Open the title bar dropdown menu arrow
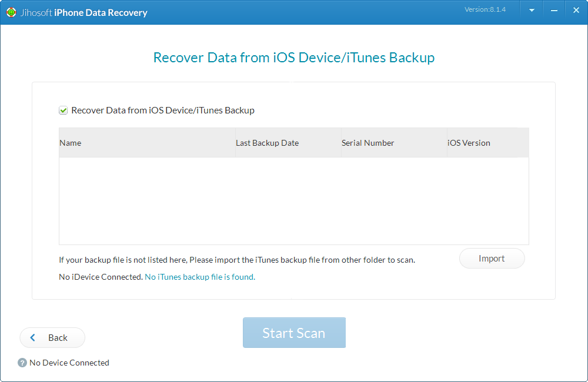588x382 pixels. click(x=532, y=11)
